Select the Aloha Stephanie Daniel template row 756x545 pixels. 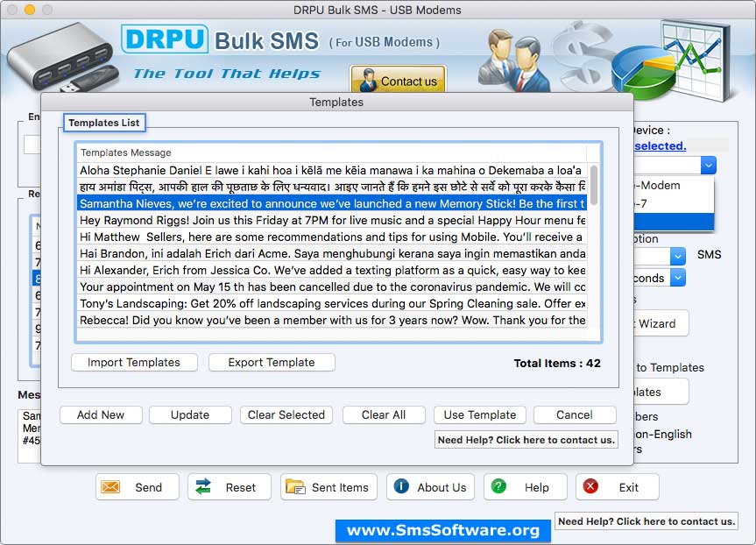[x=332, y=170]
